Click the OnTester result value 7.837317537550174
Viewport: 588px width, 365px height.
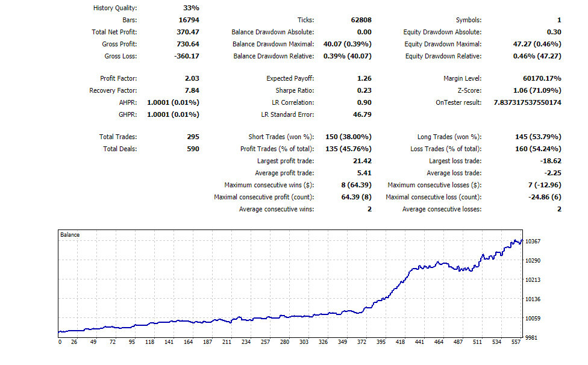(x=527, y=102)
